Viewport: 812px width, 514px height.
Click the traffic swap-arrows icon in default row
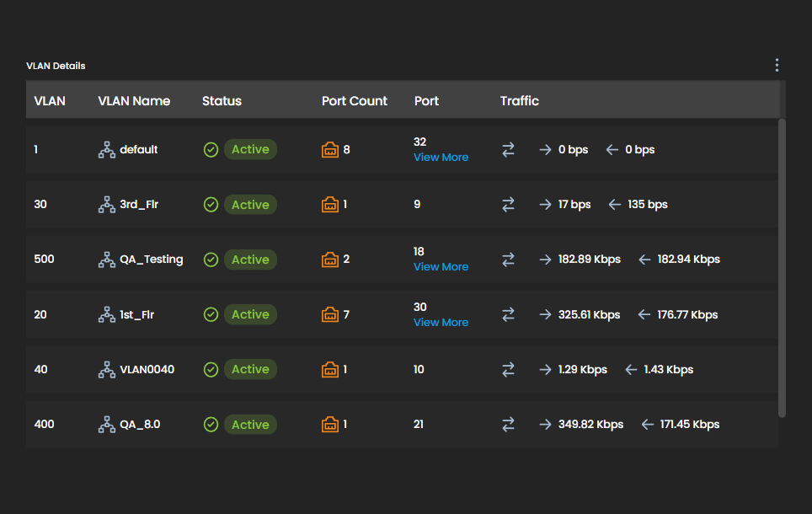(509, 150)
